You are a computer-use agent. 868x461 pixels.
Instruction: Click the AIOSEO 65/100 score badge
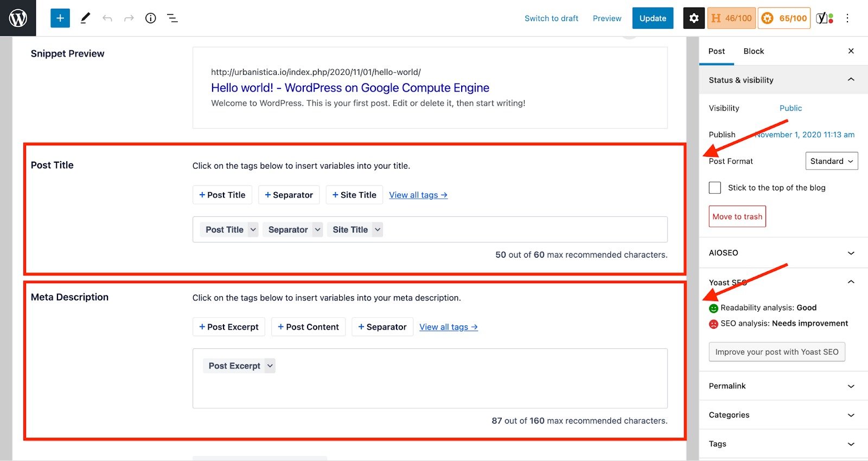click(784, 18)
